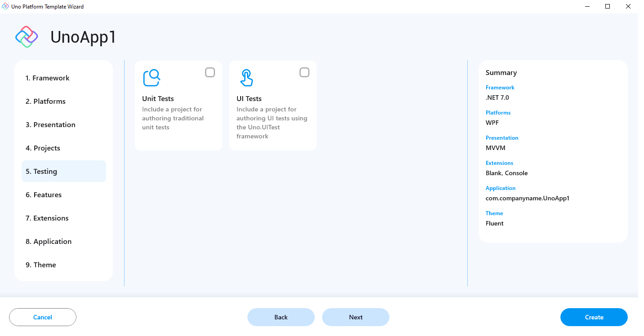Click the 'Blank, Console' summary value

[507, 173]
